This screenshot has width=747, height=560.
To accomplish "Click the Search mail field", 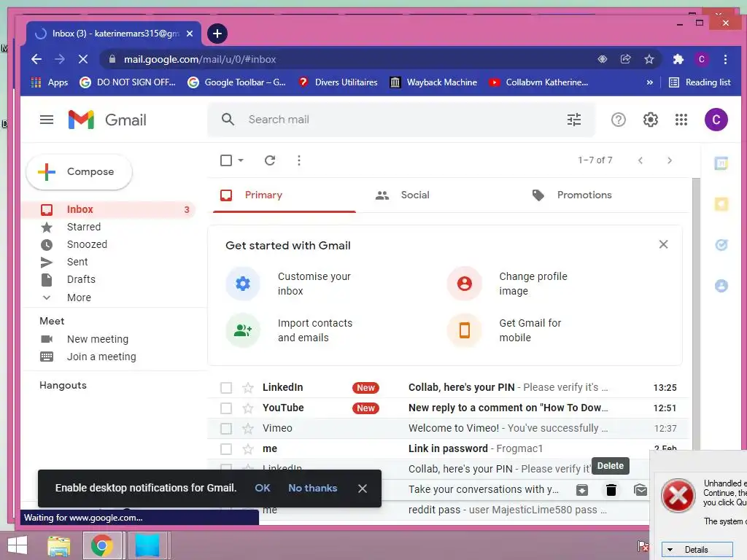I will [400, 120].
